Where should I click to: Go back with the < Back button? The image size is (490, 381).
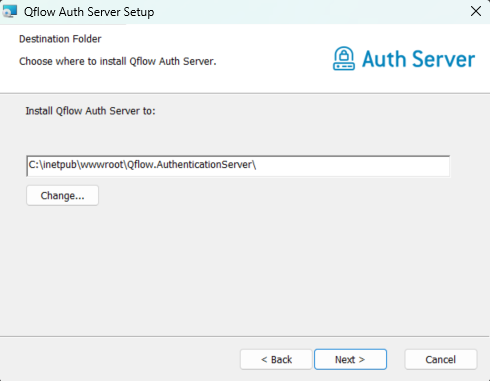276,359
